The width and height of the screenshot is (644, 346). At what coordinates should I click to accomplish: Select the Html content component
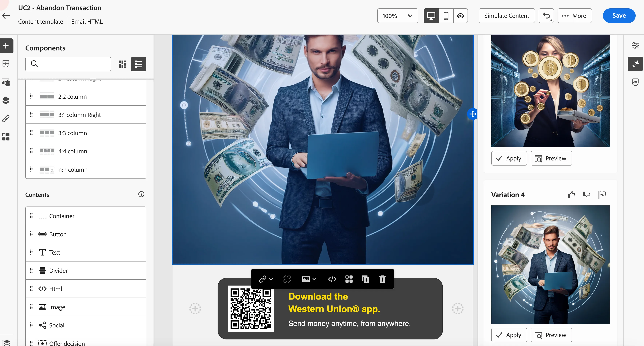(86, 289)
